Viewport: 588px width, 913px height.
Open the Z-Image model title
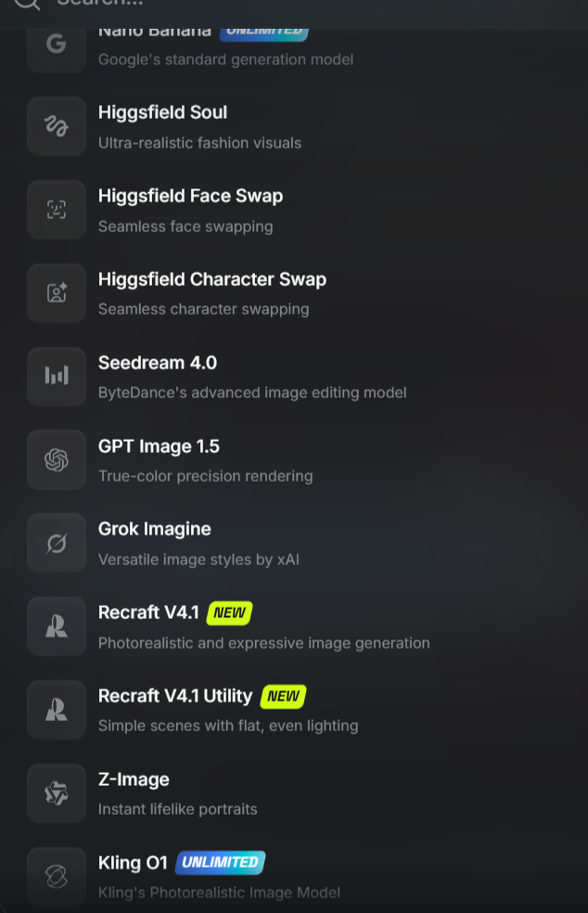pyautogui.click(x=134, y=779)
